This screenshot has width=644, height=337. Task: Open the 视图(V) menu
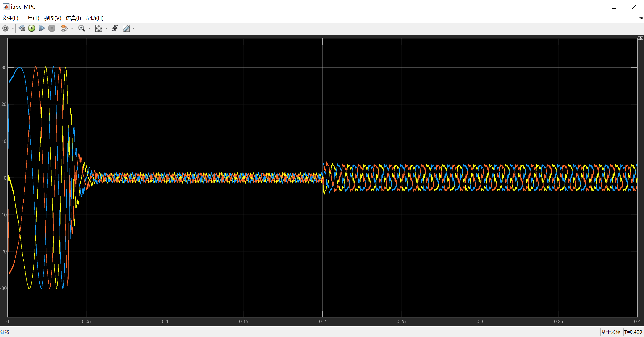(52, 18)
